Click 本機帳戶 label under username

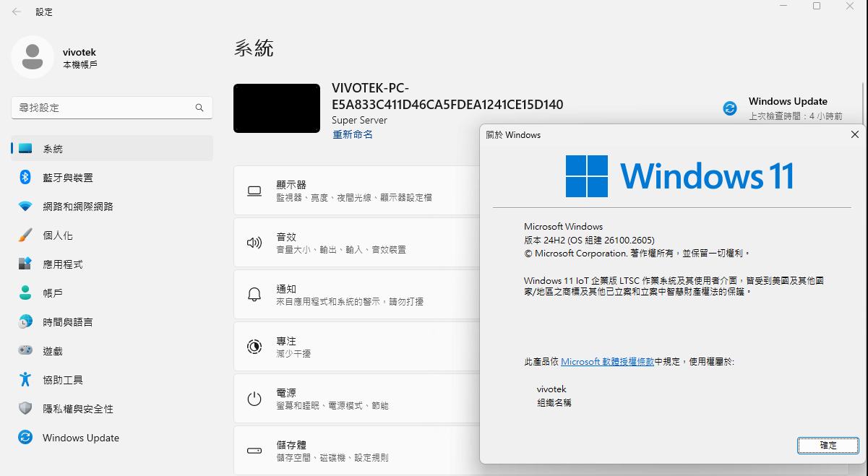(x=80, y=65)
